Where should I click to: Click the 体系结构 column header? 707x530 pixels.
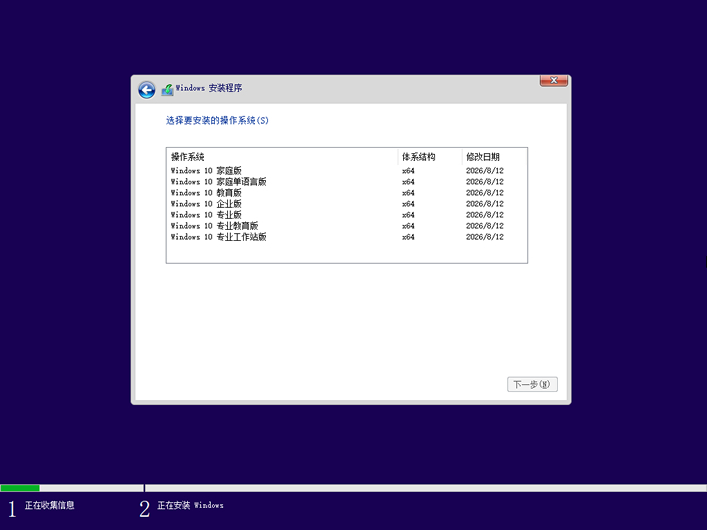pyautogui.click(x=430, y=157)
